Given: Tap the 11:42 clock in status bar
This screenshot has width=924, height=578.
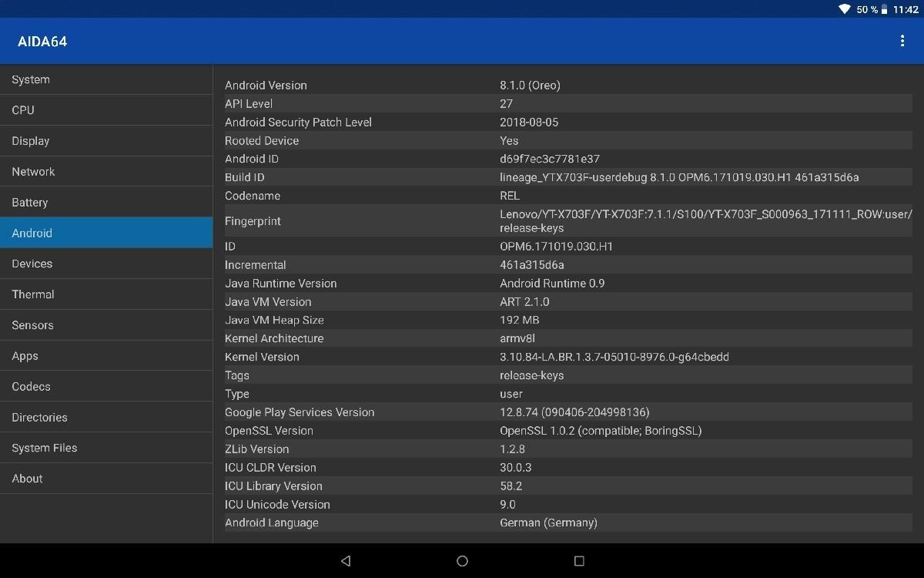Looking at the screenshot, I should point(906,9).
